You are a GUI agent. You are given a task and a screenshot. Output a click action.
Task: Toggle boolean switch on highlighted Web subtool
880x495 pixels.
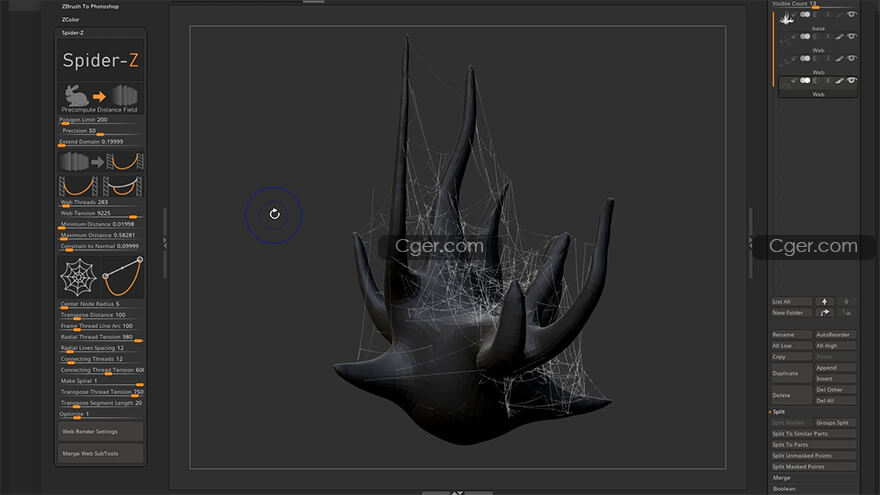coord(805,80)
